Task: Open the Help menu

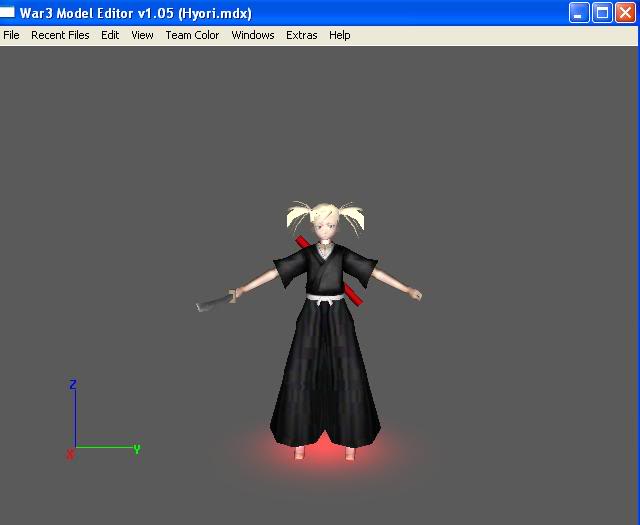Action: pos(340,36)
